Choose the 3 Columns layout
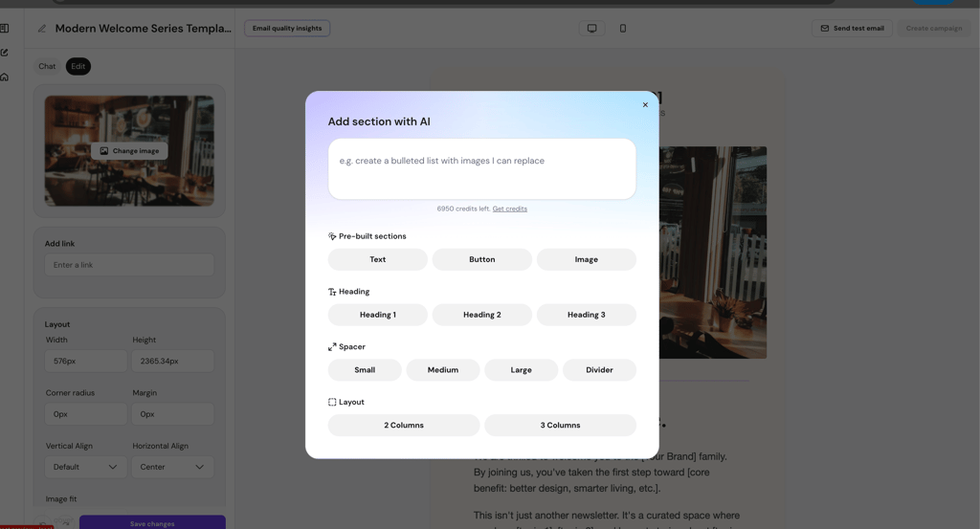The height and width of the screenshot is (529, 980). pyautogui.click(x=560, y=426)
